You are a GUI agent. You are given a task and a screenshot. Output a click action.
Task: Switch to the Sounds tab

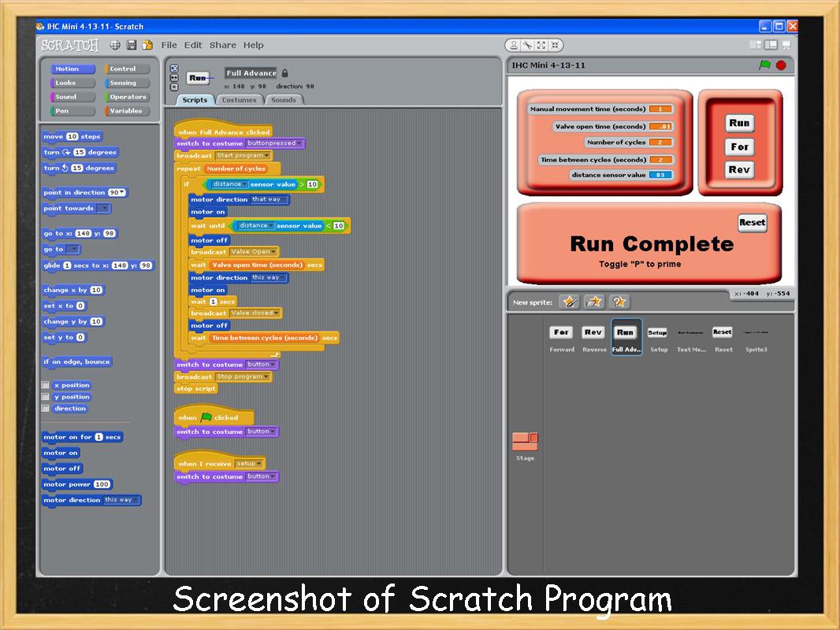tap(284, 99)
